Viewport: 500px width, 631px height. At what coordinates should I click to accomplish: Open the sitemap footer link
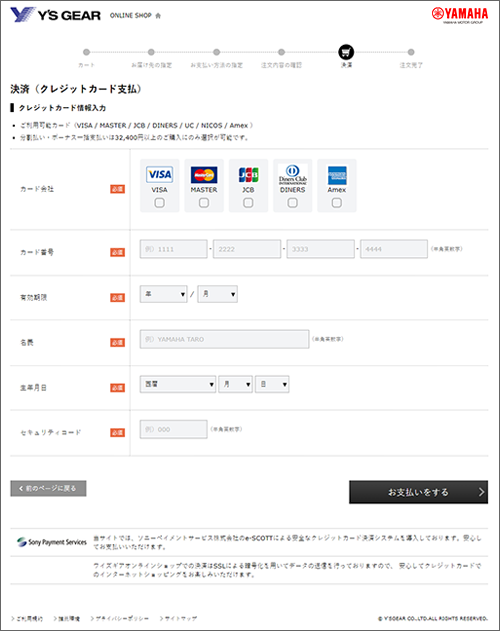178,619
